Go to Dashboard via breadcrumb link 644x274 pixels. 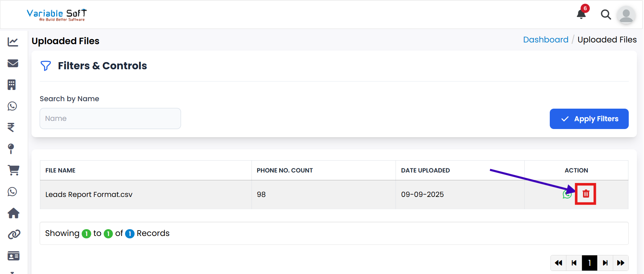tap(546, 40)
